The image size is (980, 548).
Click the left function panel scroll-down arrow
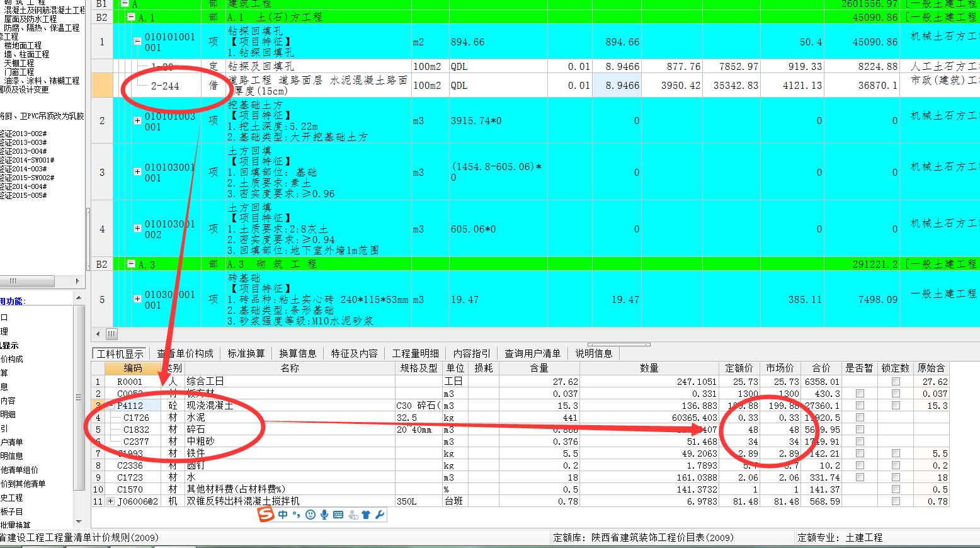[79, 522]
